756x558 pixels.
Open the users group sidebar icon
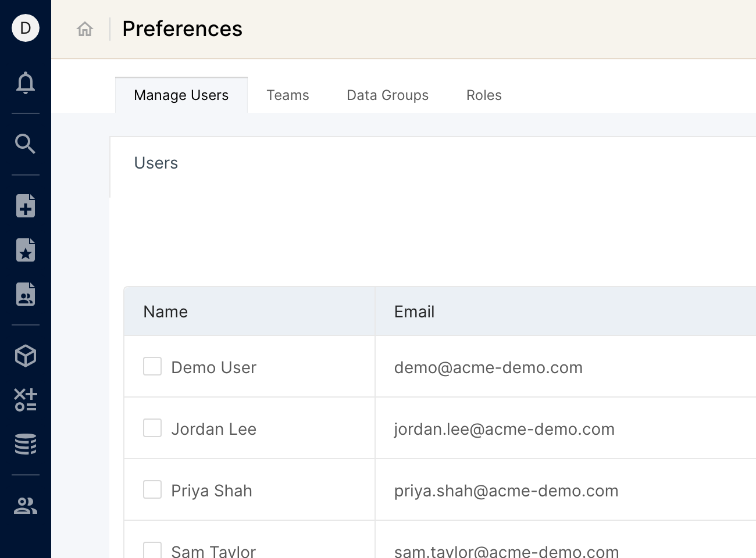pos(26,506)
